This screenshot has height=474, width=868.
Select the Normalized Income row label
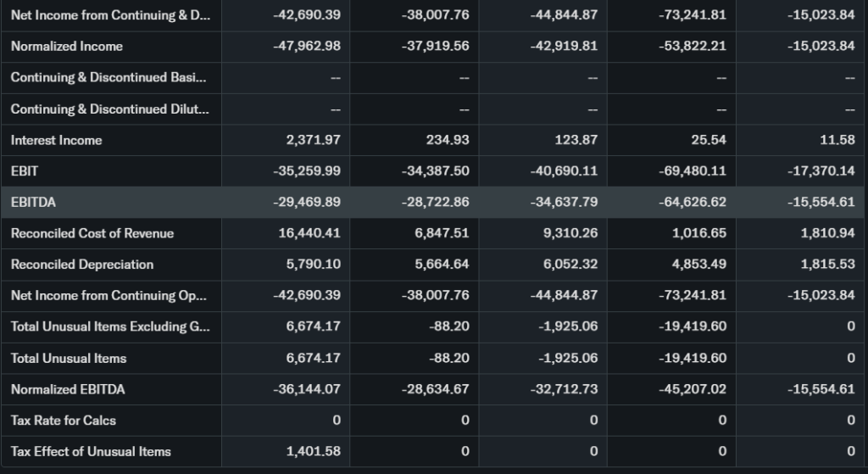click(x=67, y=47)
